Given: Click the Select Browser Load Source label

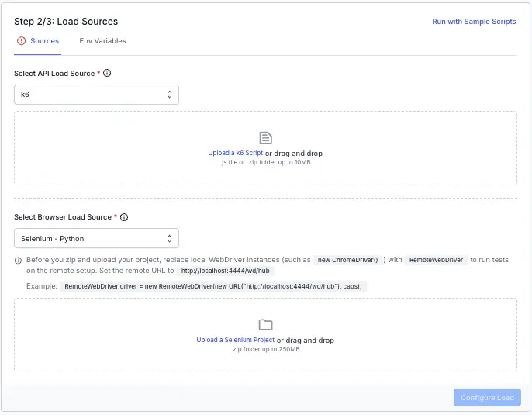Looking at the screenshot, I should tap(63, 217).
